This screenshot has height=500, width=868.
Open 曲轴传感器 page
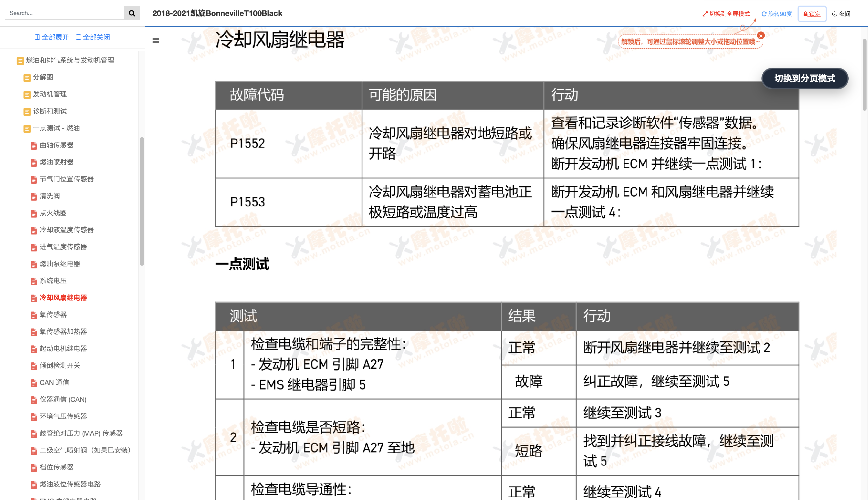pos(52,145)
